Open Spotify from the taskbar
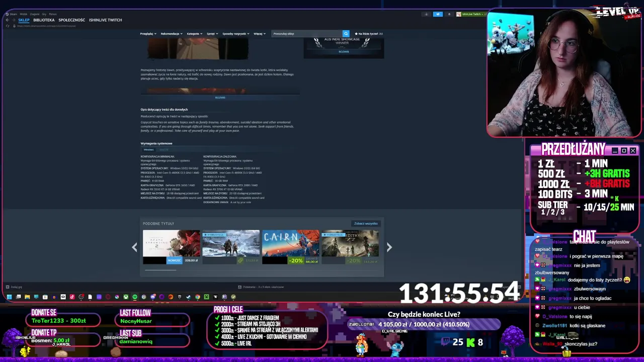 coord(135,297)
